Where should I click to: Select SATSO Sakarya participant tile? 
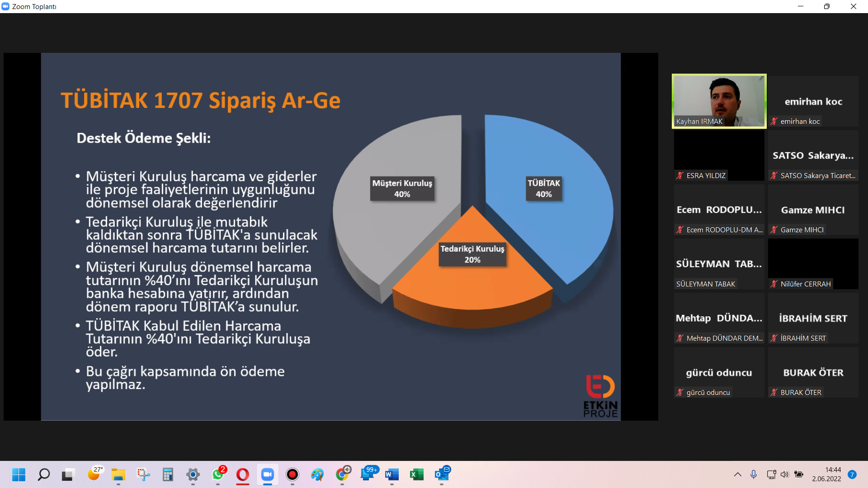pos(813,155)
